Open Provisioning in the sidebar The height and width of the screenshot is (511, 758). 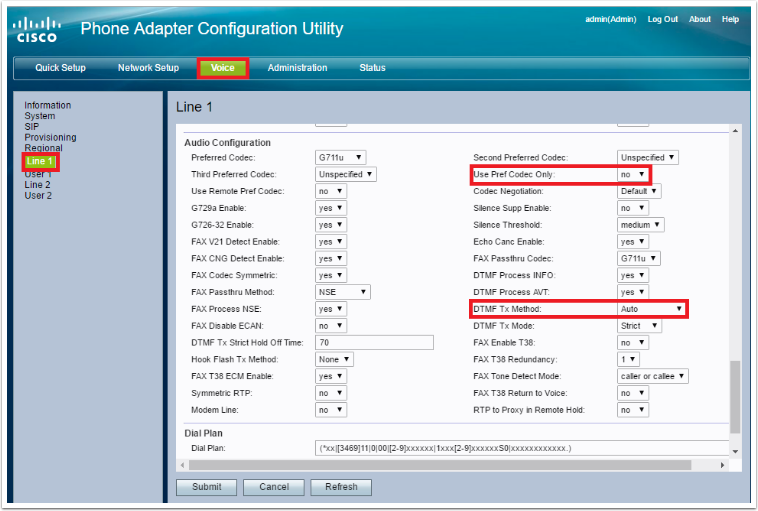click(x=50, y=137)
